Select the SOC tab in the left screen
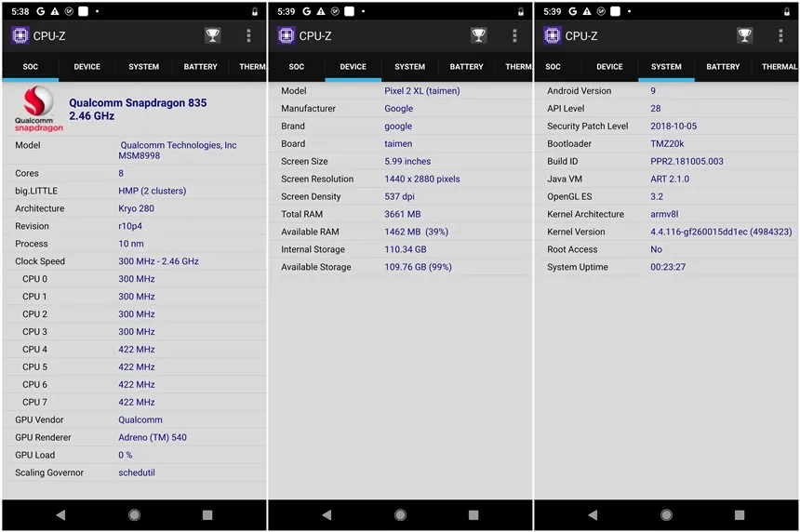The image size is (800, 532). (30, 67)
